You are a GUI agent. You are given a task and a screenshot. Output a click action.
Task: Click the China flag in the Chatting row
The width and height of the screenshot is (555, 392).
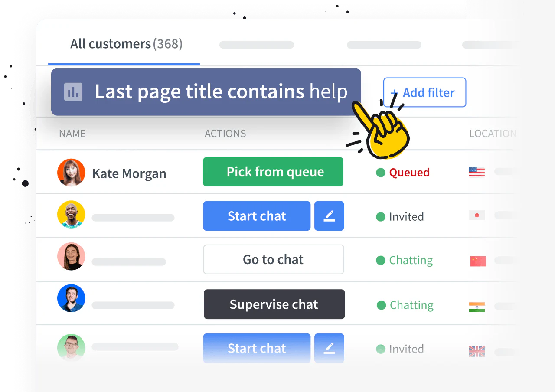[477, 260]
